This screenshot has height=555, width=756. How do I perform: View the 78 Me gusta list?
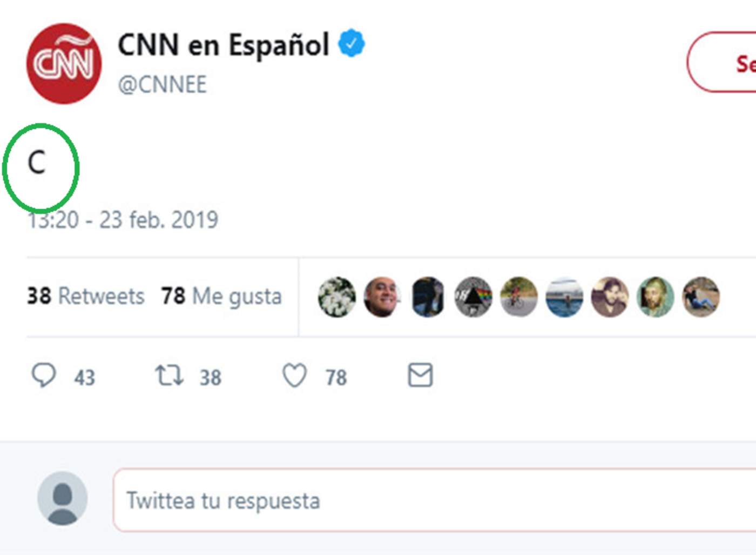click(221, 296)
